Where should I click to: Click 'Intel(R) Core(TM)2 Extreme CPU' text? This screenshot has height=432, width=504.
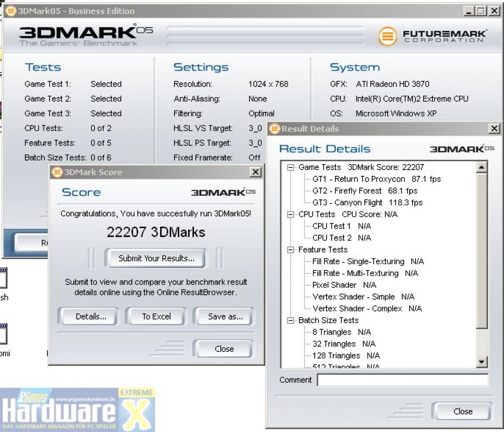[x=412, y=99]
